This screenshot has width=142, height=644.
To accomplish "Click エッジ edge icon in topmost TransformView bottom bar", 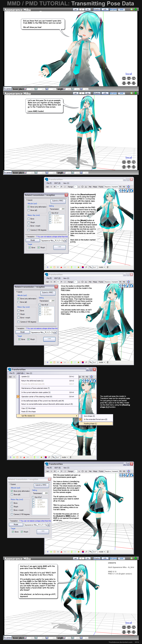I will (95, 267).
